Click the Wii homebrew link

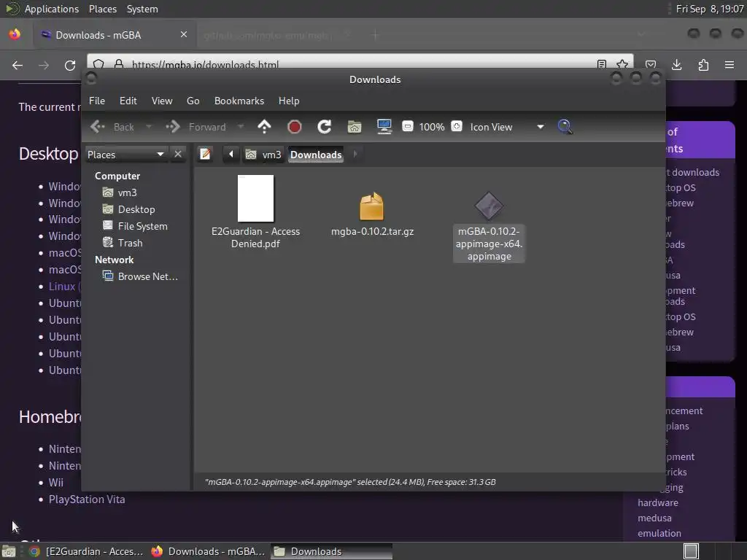pos(55,483)
